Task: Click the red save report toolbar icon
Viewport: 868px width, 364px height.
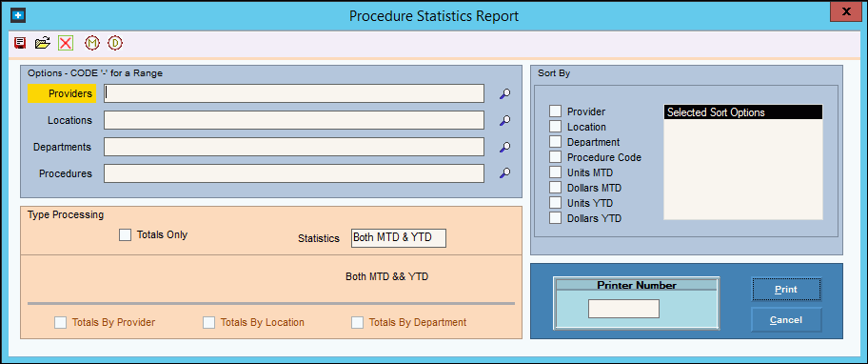Action: coord(21,43)
